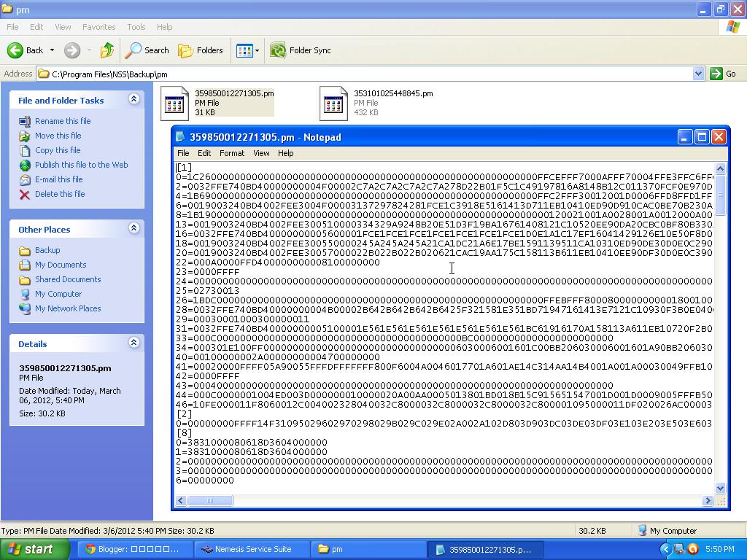Click the E-mail this file icon
The image size is (747, 560).
click(x=23, y=179)
